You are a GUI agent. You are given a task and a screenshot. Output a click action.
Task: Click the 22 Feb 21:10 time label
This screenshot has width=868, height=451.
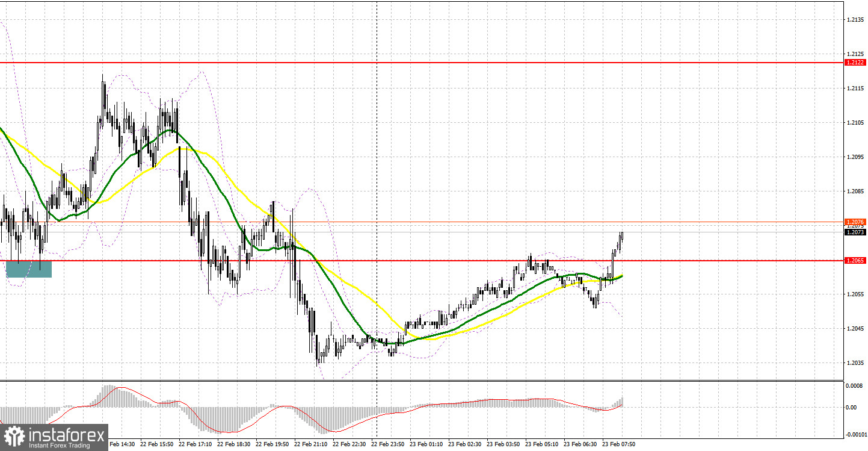point(312,444)
